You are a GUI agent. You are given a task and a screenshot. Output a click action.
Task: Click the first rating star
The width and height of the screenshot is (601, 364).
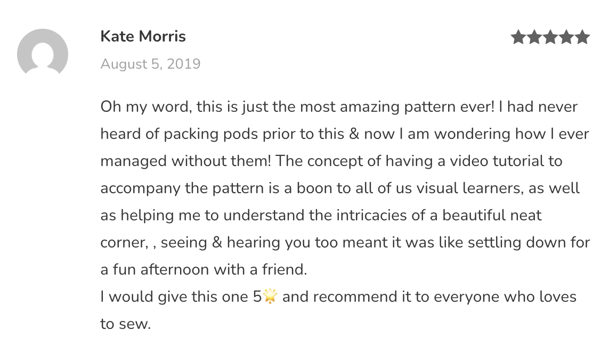[518, 37]
